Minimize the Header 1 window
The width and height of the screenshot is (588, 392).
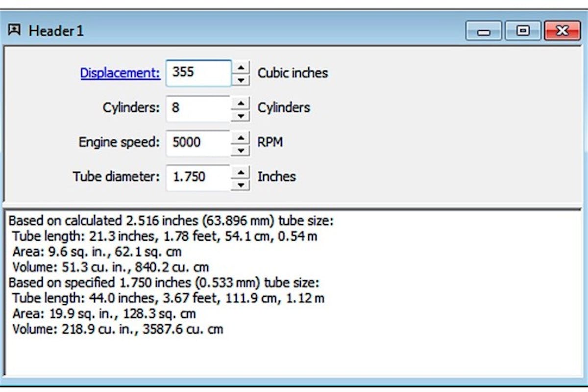click(483, 30)
